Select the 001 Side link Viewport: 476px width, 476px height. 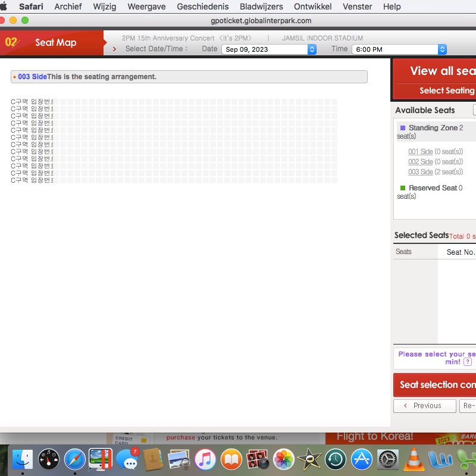pos(421,152)
